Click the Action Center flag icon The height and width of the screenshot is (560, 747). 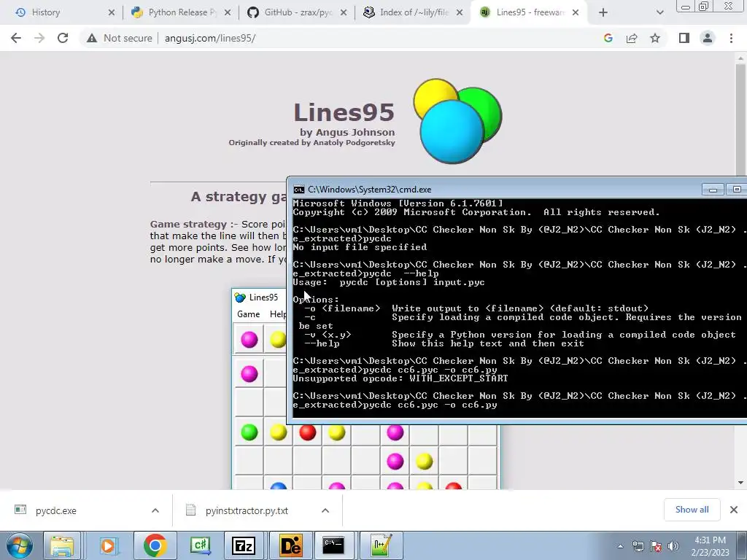click(x=656, y=546)
